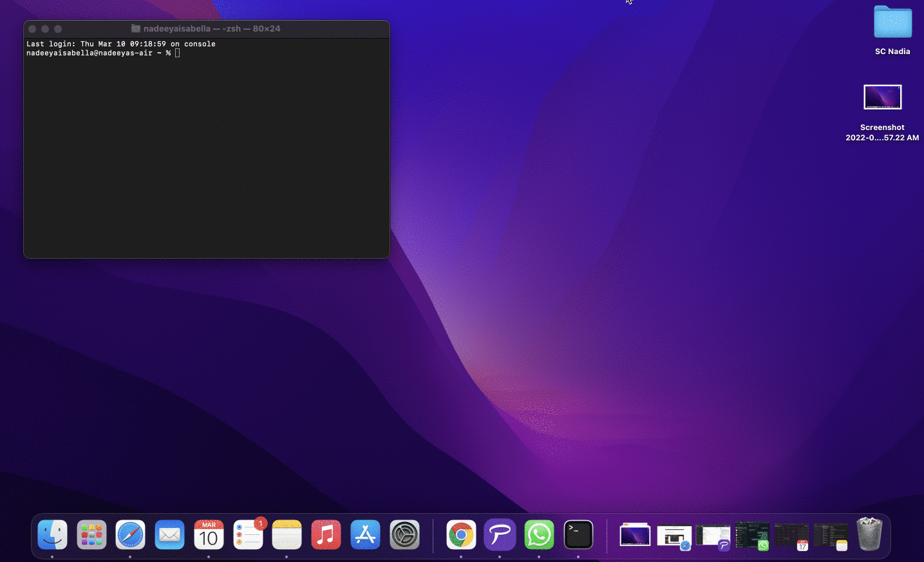This screenshot has width=924, height=562.
Task: Open System Preferences gear icon
Action: [405, 535]
